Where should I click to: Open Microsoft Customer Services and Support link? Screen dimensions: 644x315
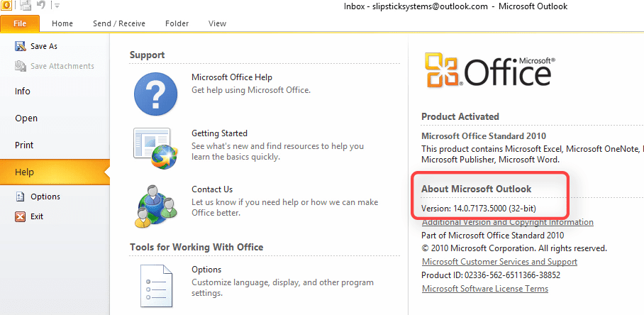point(500,262)
